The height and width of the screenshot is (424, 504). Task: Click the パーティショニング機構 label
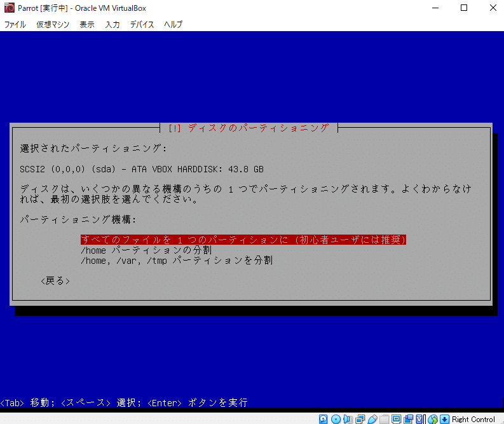click(x=78, y=219)
